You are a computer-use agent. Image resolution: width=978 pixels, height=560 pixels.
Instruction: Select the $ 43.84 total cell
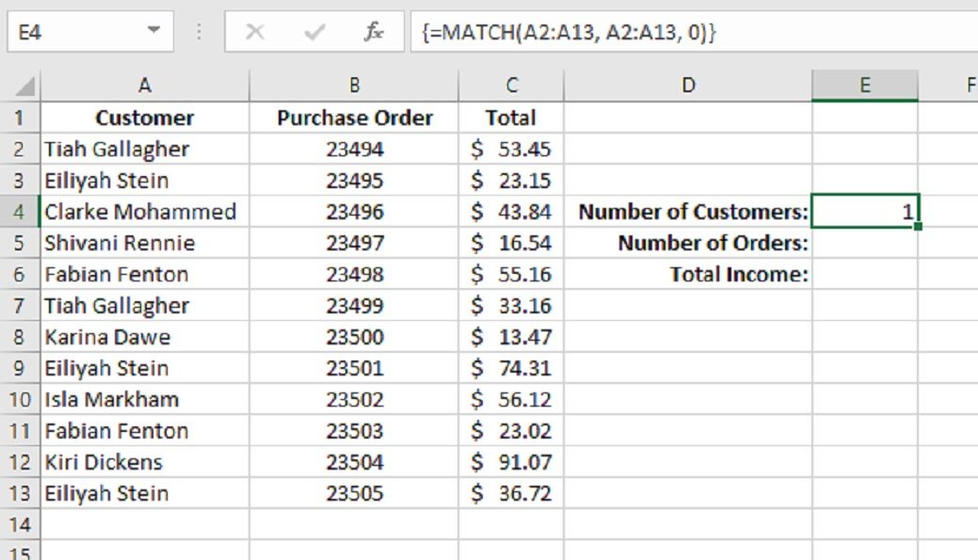[x=511, y=212]
